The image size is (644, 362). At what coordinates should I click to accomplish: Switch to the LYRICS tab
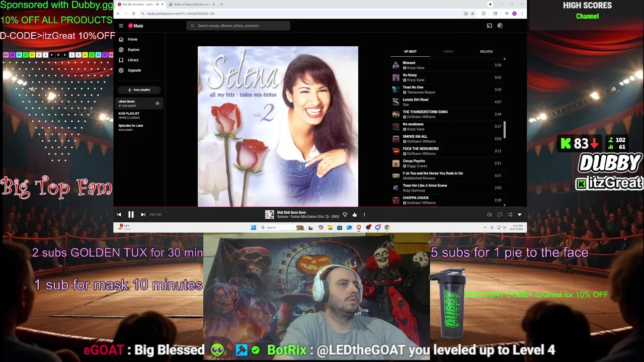click(x=448, y=51)
